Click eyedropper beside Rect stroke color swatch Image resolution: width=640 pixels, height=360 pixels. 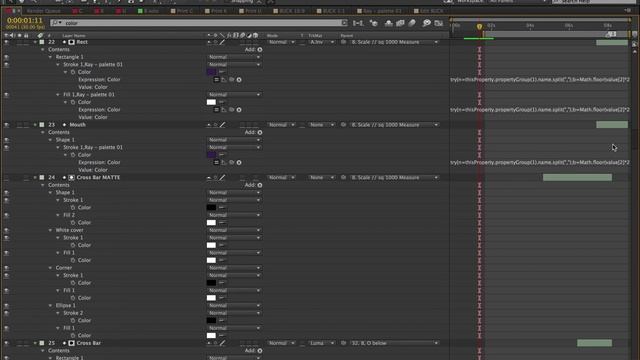pyautogui.click(x=222, y=72)
